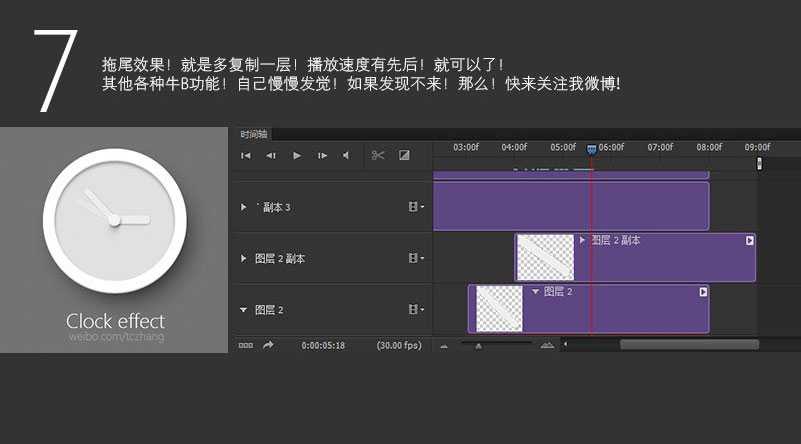Step back to previous frame
Image resolution: width=801 pixels, height=444 pixels.
click(x=271, y=156)
